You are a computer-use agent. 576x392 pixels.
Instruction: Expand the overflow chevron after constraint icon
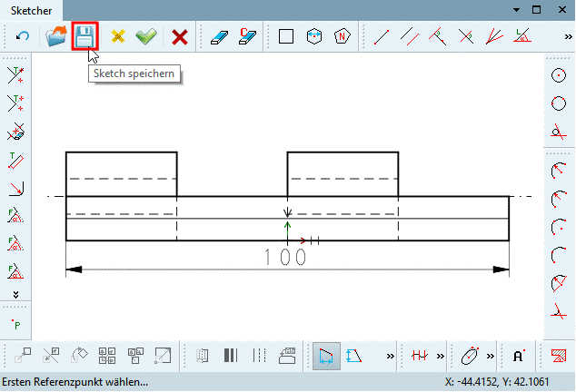(x=440, y=356)
